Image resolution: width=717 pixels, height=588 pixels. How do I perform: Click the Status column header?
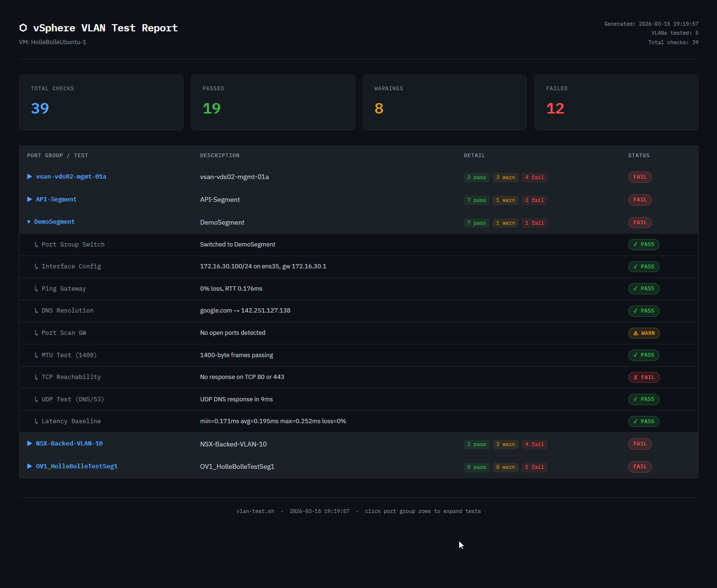(x=639, y=155)
